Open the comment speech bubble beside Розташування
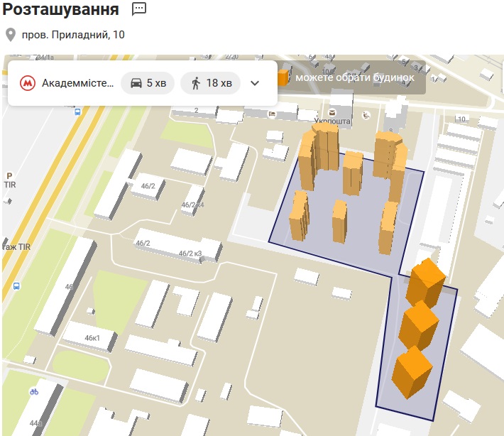Viewport: 504px width, 436px height. tap(139, 9)
